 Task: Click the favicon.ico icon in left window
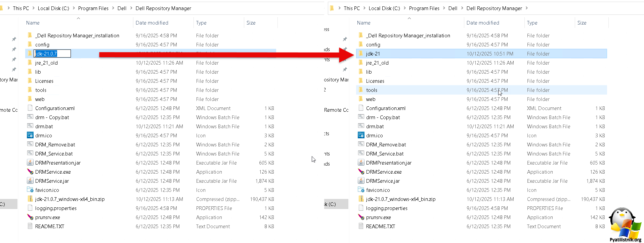coord(30,190)
